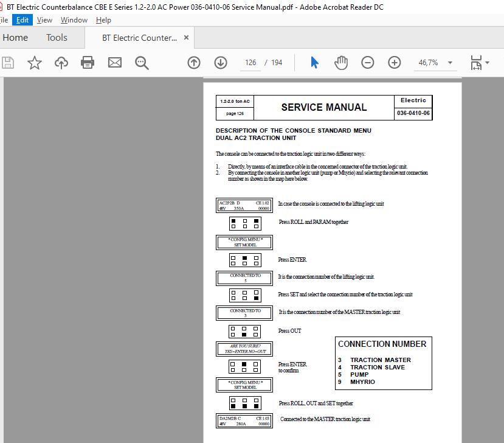Click the fit page width icon
Screen dimensions: 504x443
coord(476,63)
